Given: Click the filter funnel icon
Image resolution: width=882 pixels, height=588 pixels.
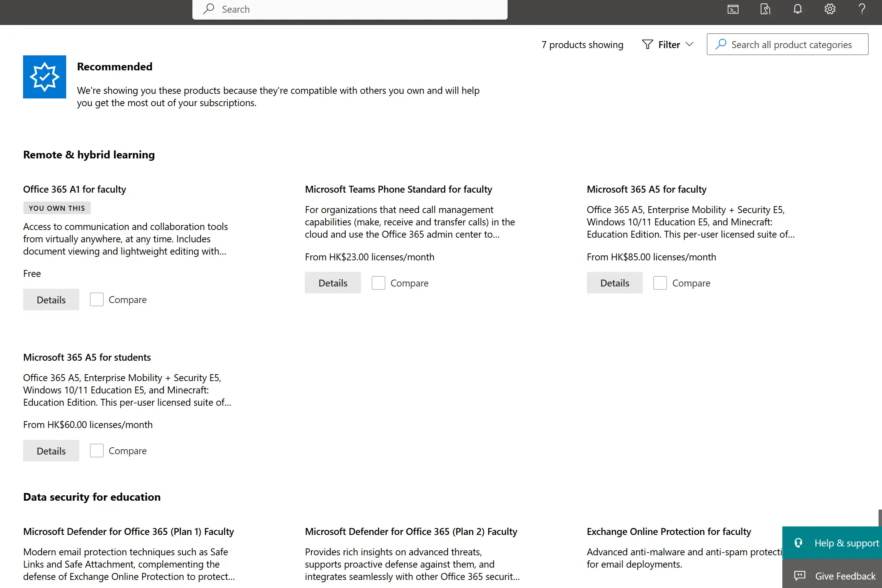Looking at the screenshot, I should coord(648,45).
